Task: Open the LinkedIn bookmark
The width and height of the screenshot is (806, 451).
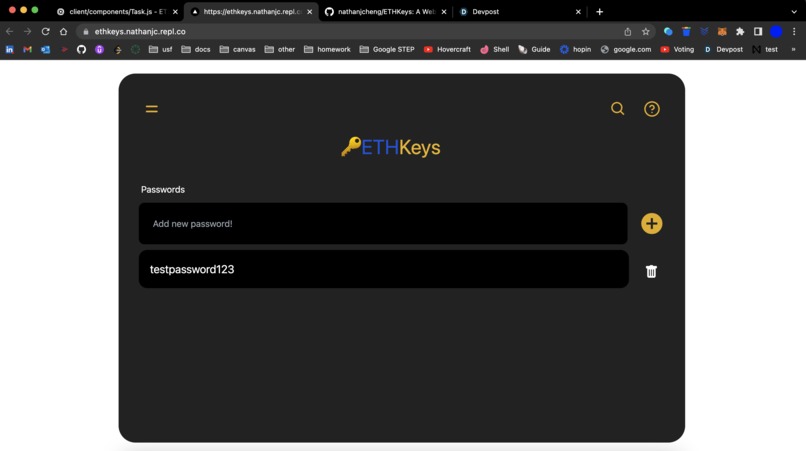Action: [x=9, y=49]
